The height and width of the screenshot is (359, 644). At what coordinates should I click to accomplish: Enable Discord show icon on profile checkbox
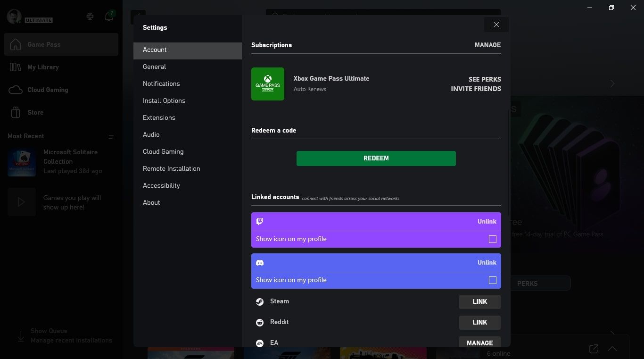[x=492, y=280]
